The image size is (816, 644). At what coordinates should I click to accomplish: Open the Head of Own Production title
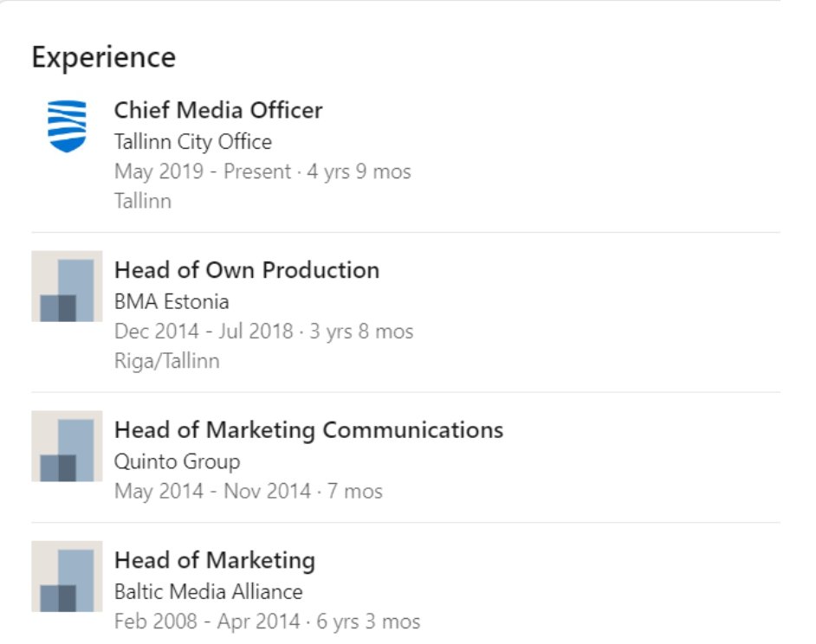(247, 270)
